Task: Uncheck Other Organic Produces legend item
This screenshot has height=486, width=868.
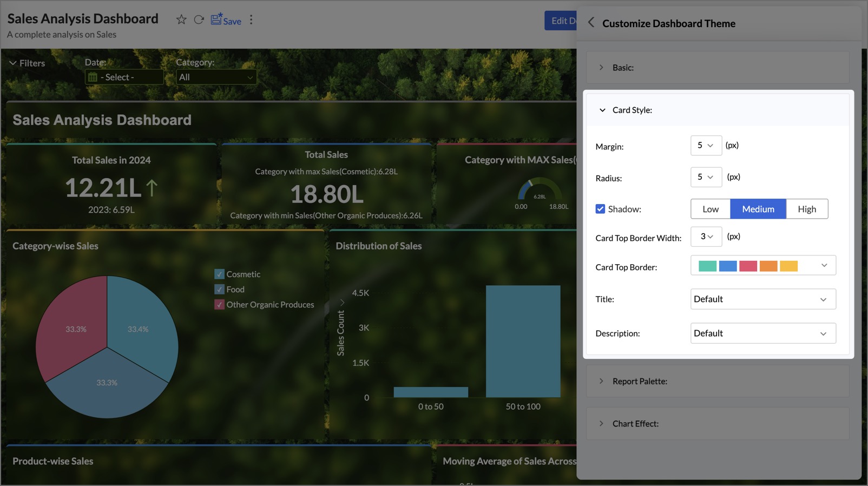Action: pyautogui.click(x=219, y=305)
